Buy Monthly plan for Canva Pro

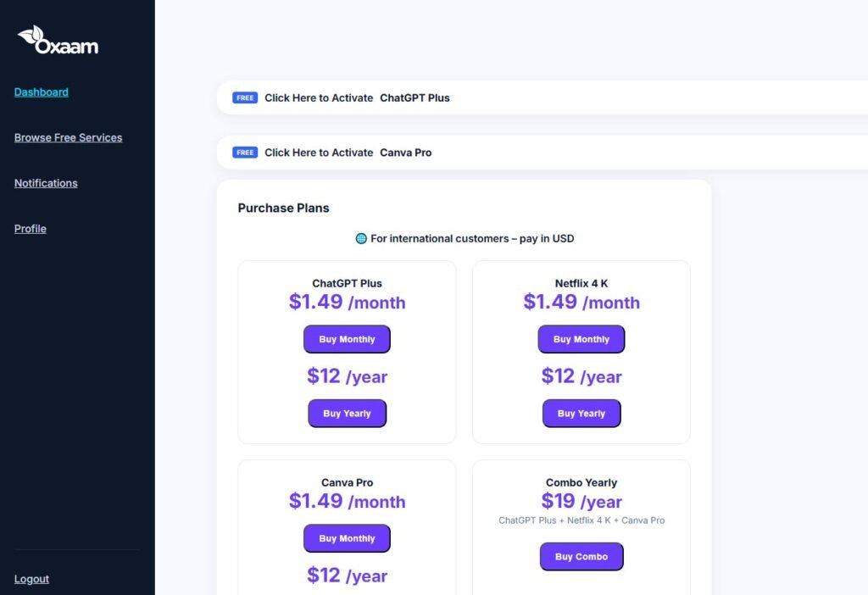tap(347, 538)
